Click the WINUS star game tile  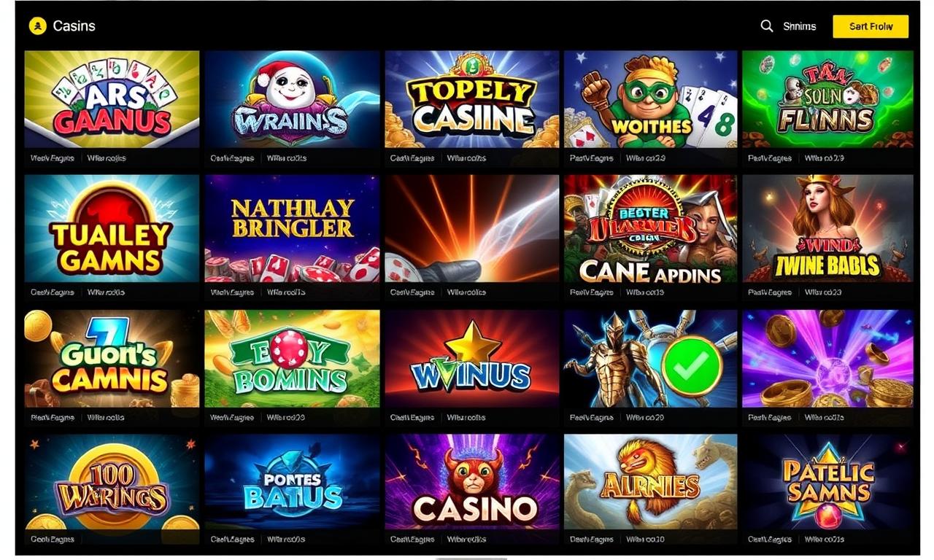click(x=472, y=358)
